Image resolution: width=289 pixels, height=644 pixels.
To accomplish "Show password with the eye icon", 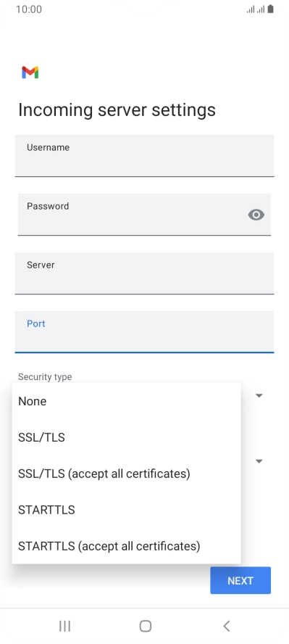I will [256, 215].
